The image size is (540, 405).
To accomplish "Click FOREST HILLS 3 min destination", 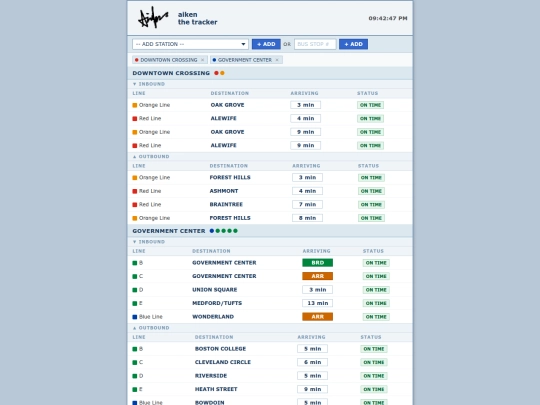I will [x=230, y=177].
